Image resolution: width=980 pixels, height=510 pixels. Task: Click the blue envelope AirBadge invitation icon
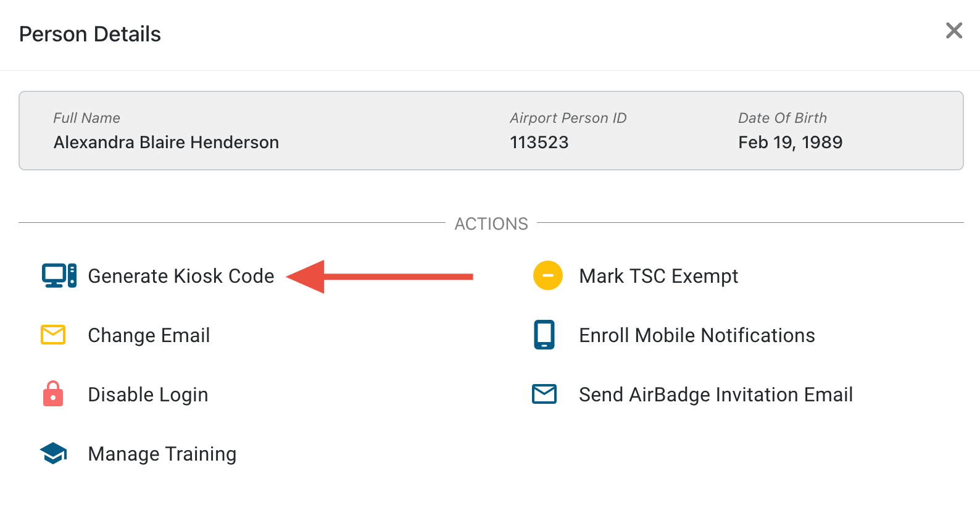click(x=544, y=394)
